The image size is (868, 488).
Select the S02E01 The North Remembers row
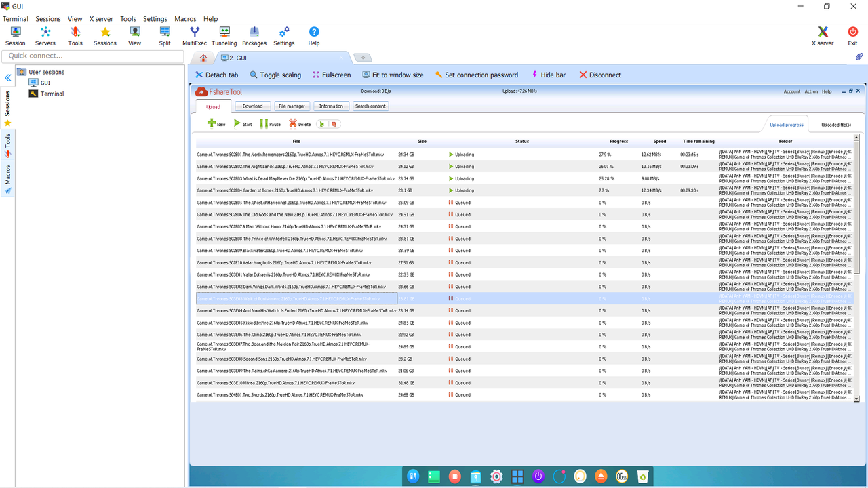coord(524,155)
